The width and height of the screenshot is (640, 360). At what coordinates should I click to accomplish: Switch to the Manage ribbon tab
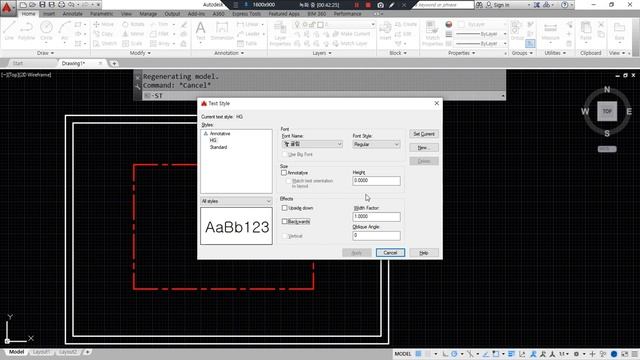(x=148, y=14)
